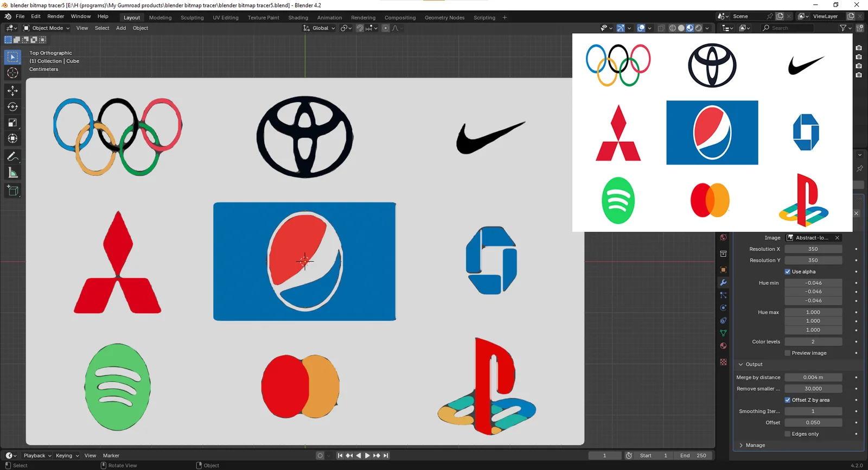The height and width of the screenshot is (470, 868).
Task: Open the File menu
Action: tap(20, 16)
